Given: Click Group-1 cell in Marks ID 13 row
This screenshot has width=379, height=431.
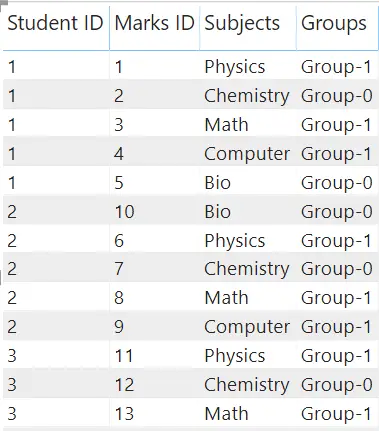Looking at the screenshot, I should pyautogui.click(x=336, y=414).
